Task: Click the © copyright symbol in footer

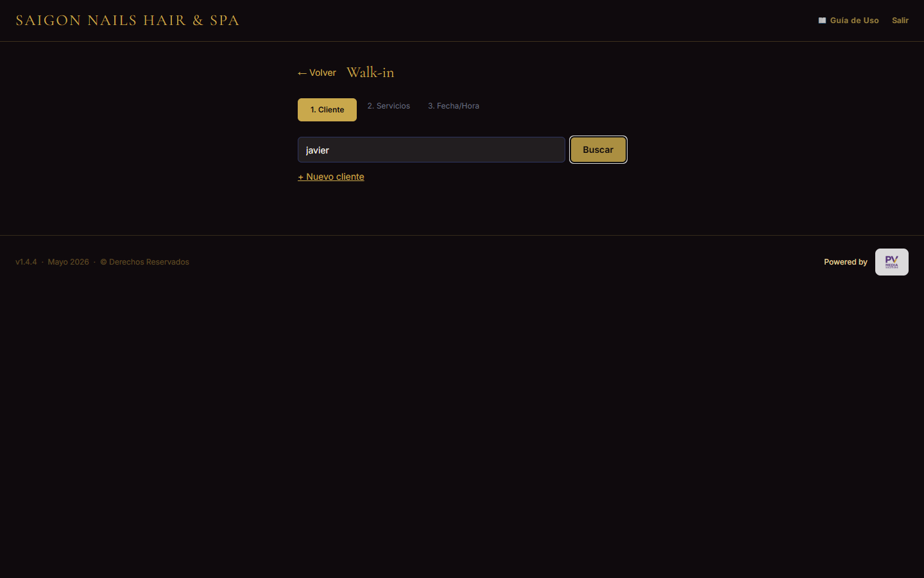Action: [x=103, y=262]
